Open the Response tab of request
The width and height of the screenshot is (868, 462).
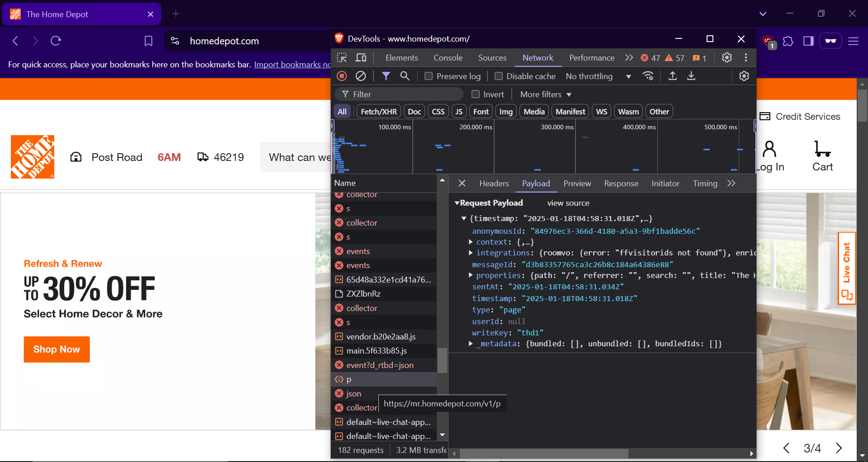tap(621, 183)
